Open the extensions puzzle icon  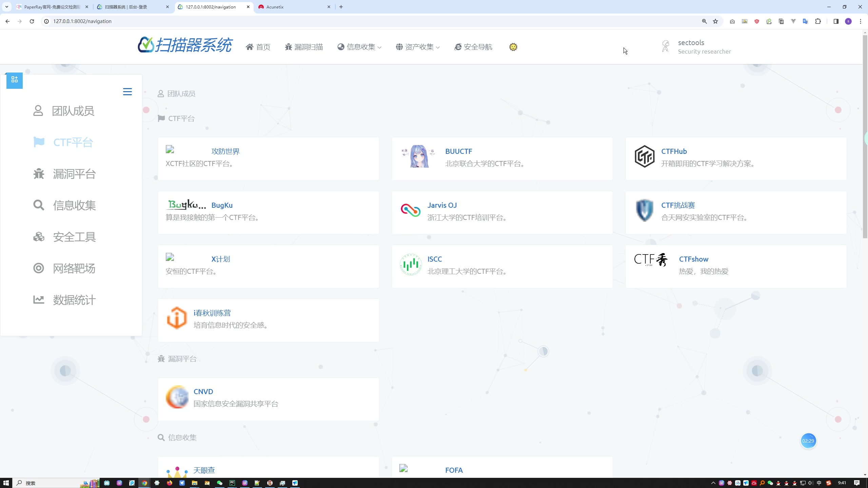click(x=818, y=21)
